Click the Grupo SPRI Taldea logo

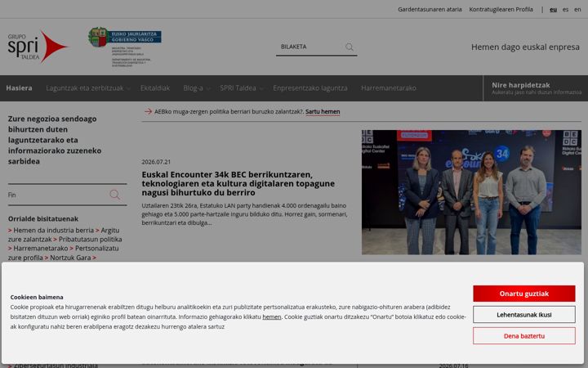(x=38, y=47)
